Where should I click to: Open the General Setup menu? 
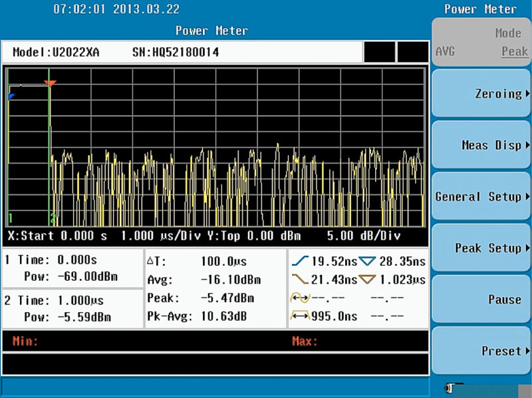(481, 196)
